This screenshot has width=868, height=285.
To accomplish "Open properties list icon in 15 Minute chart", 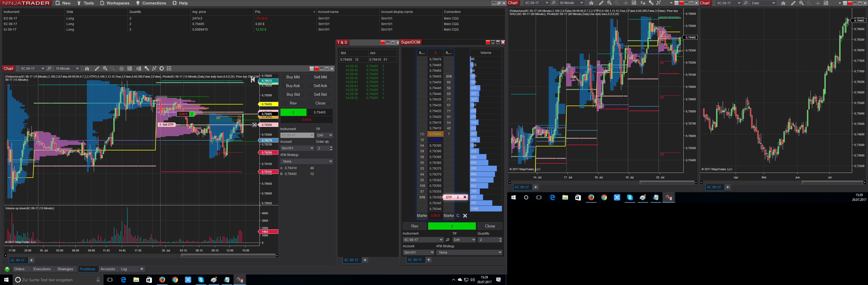I will pyautogui.click(x=169, y=69).
